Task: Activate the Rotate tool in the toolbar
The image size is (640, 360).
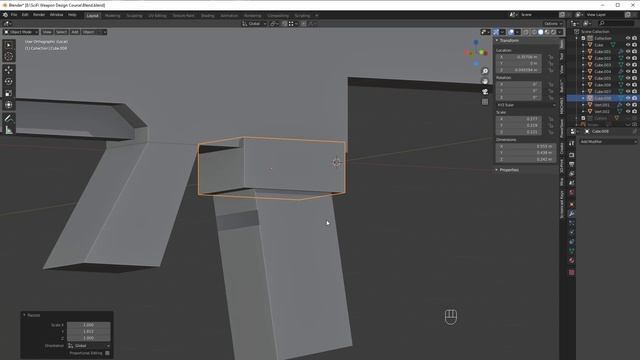Action: pyautogui.click(x=9, y=82)
